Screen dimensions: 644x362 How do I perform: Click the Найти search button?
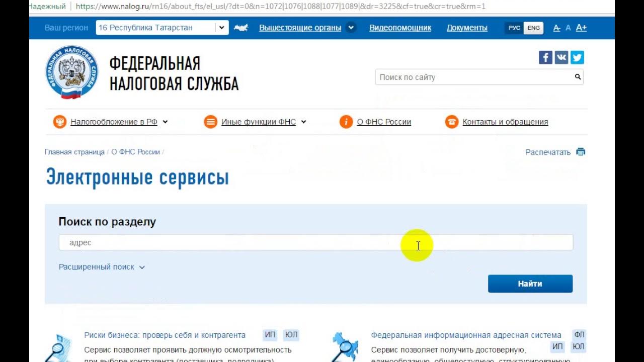[x=530, y=284]
